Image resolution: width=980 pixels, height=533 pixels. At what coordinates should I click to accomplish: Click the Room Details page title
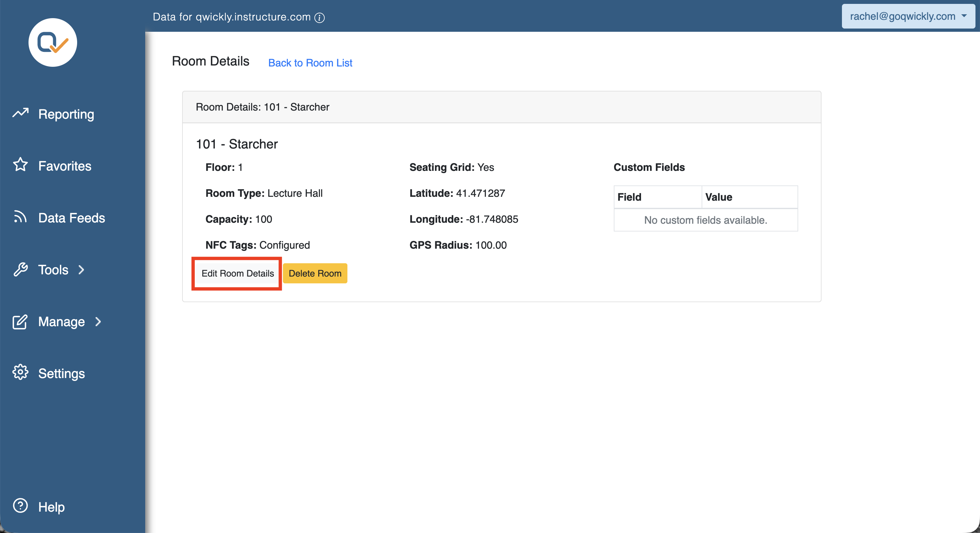click(x=210, y=61)
